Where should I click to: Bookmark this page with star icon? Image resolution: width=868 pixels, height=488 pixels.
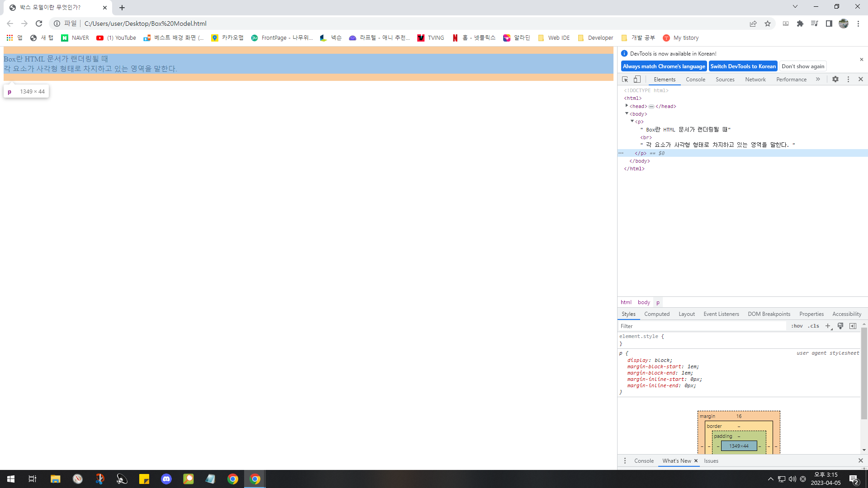point(768,23)
